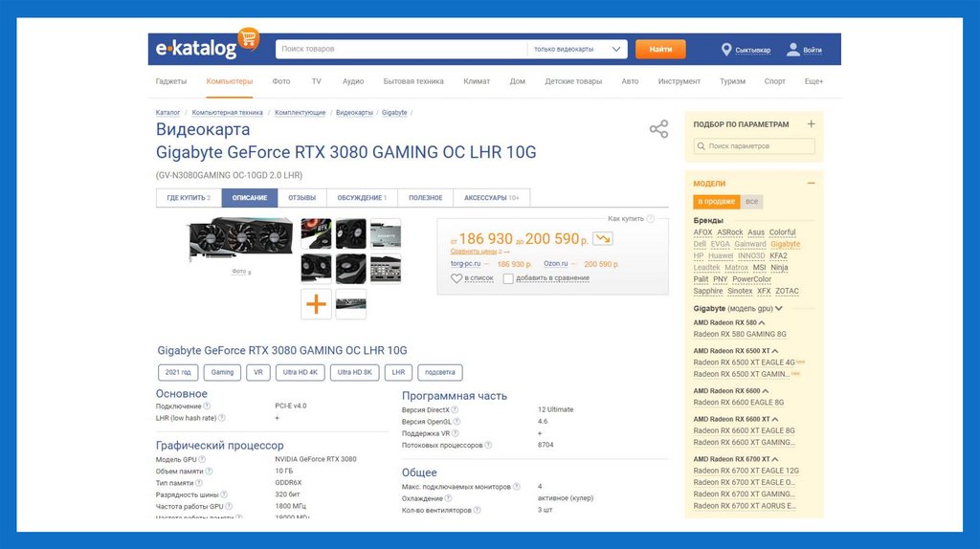The height and width of the screenshot is (549, 980).
Task: Click the e-katalog logo
Action: coord(207,45)
